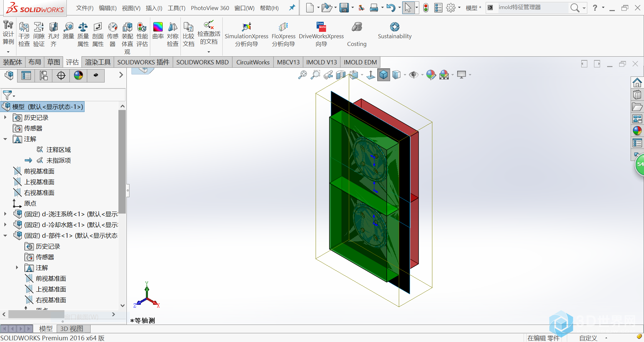Screen dimensions: 644x342
Task: Open the Sustainability tool
Action: (395, 31)
